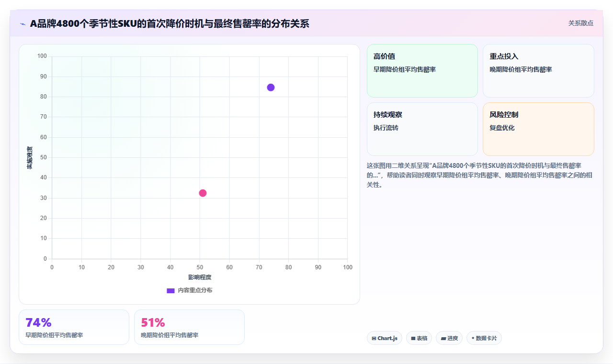Select the 数据卡片 tag chip
Screen dimensions: 613x364
484,338
